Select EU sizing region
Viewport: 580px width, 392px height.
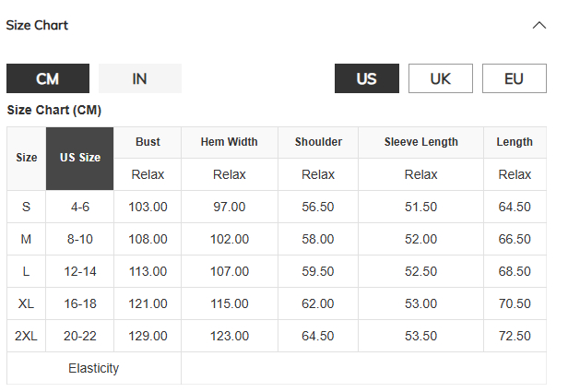point(514,79)
